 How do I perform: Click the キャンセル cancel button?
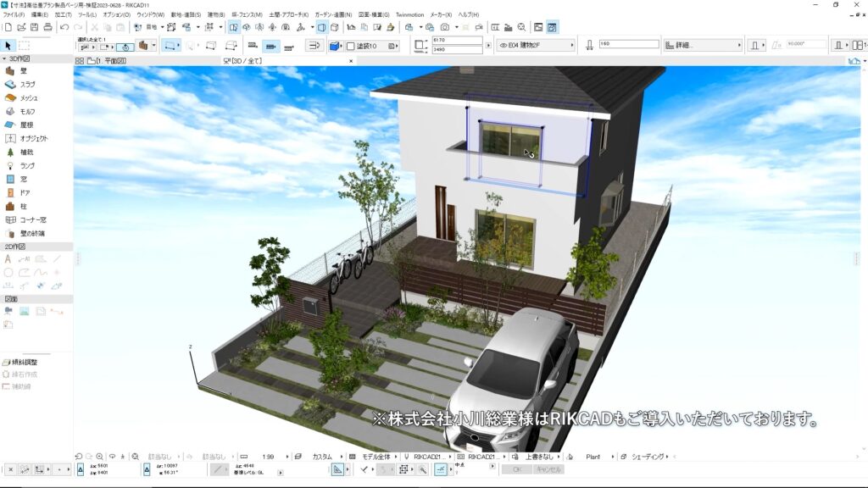pyautogui.click(x=548, y=469)
